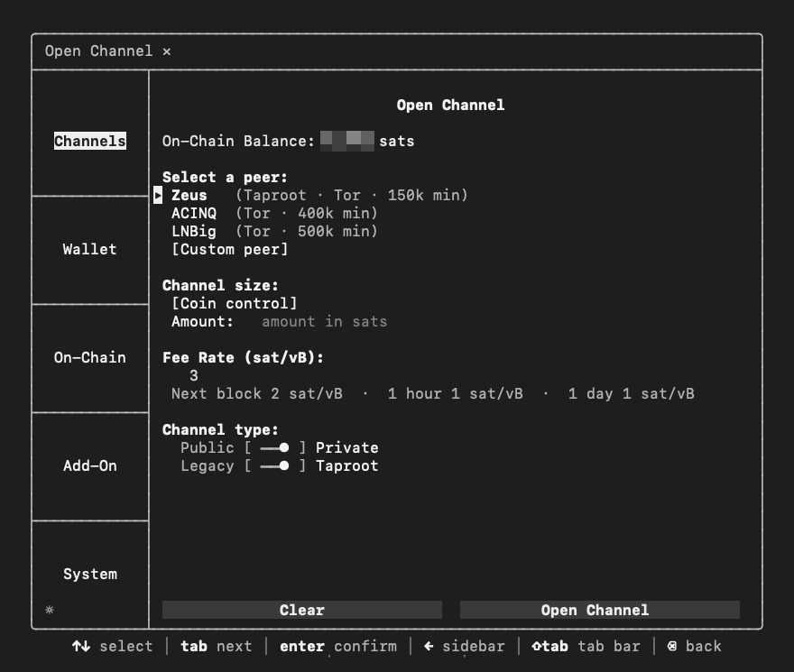Go to the On-Chain sidebar section
The height and width of the screenshot is (672, 794).
coord(89,357)
